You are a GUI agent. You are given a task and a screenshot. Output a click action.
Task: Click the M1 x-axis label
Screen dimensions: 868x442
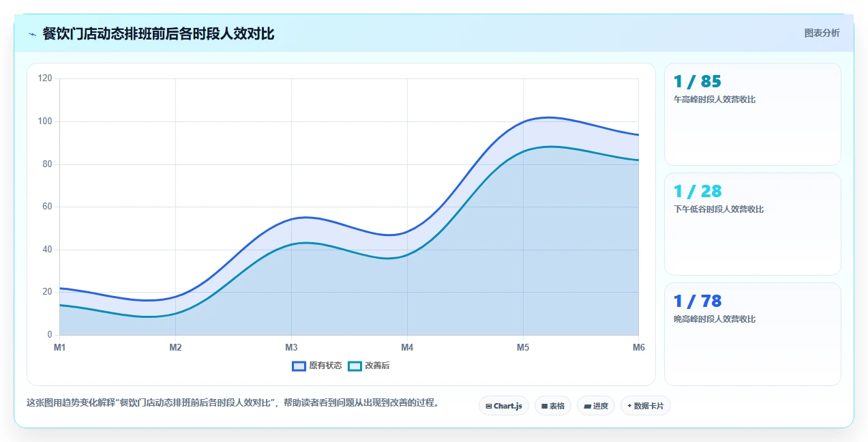click(x=60, y=347)
